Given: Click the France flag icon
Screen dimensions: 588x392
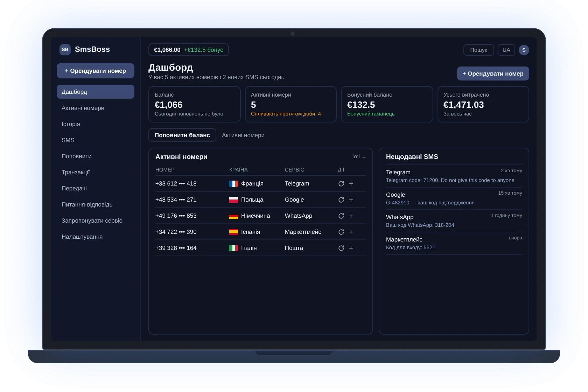Looking at the screenshot, I should pos(233,184).
